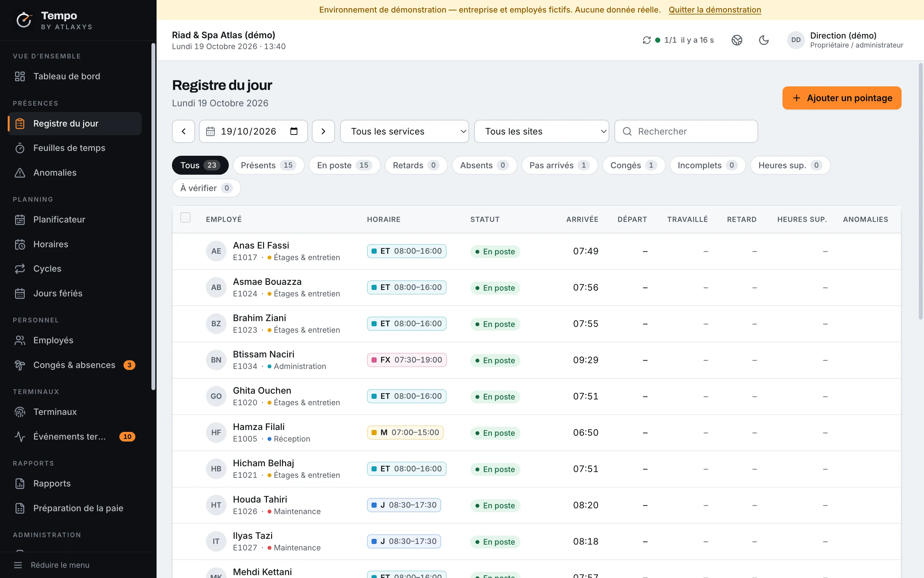This screenshot has width=924, height=578.
Task: Select the Heures sup. filter
Action: tap(790, 165)
